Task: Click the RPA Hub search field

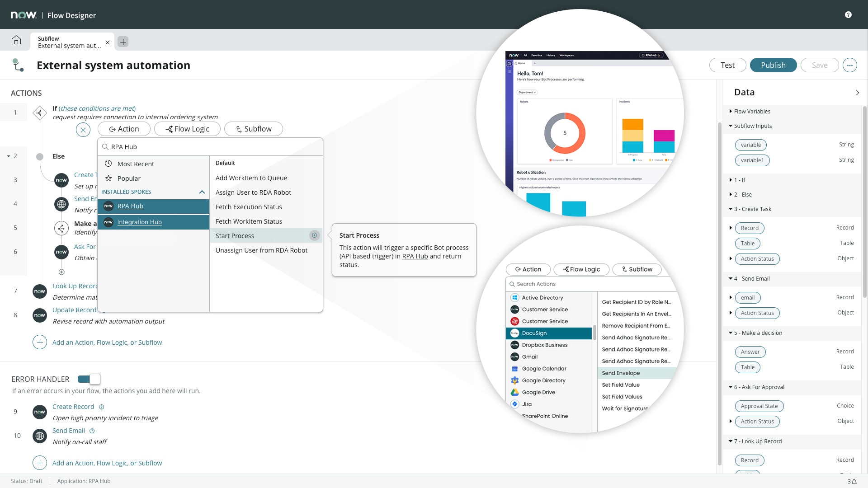Action: 210,147
